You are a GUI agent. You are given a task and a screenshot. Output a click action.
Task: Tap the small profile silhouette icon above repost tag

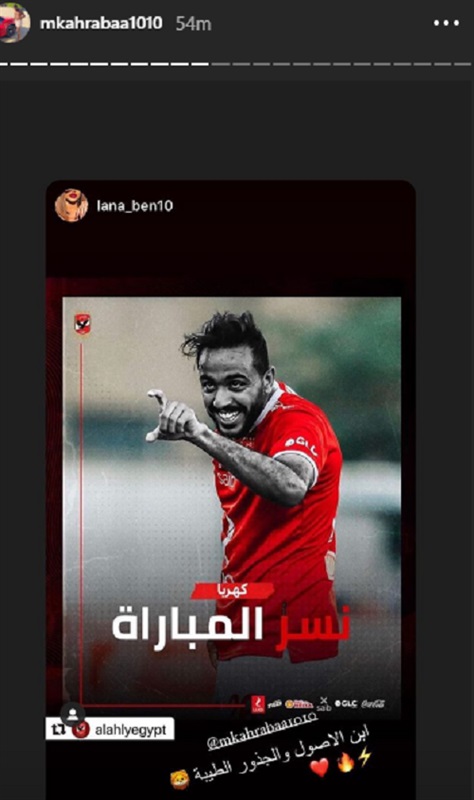[x=72, y=713]
